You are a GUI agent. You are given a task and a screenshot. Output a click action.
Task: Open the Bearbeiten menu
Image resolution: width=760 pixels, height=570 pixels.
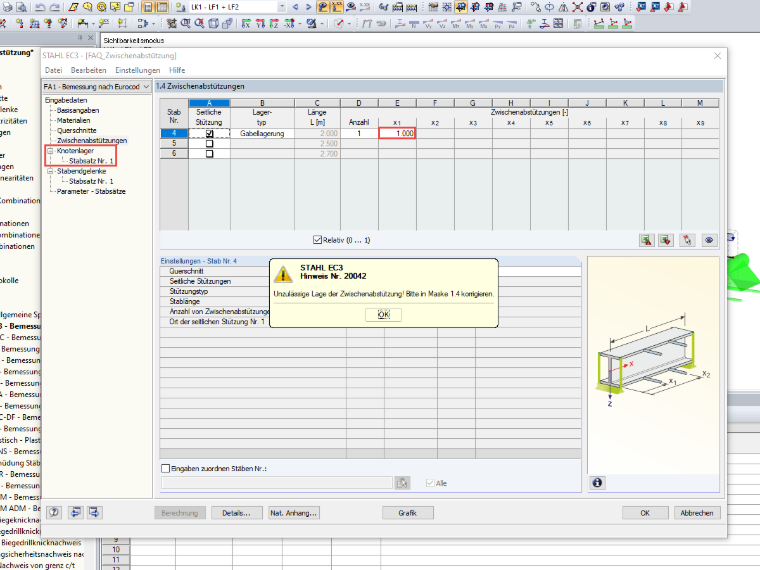click(x=88, y=70)
